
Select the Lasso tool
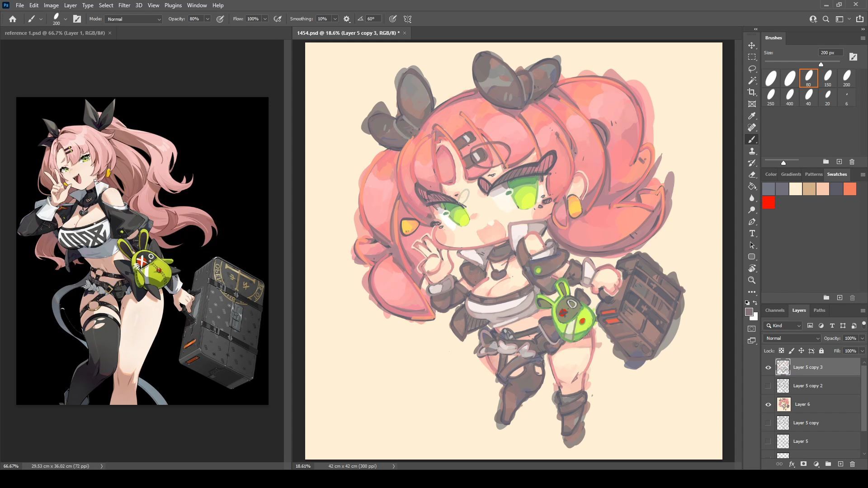(x=752, y=69)
